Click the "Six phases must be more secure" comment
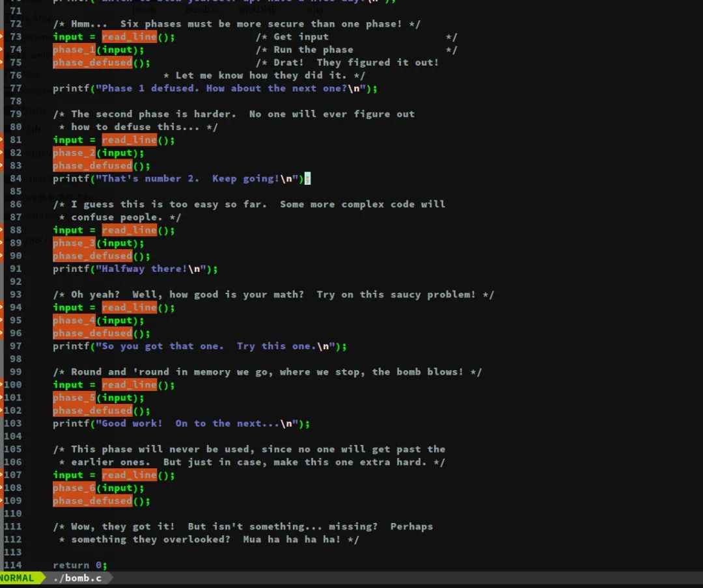Screen dimensions: 703x588 pyautogui.click(x=237, y=24)
